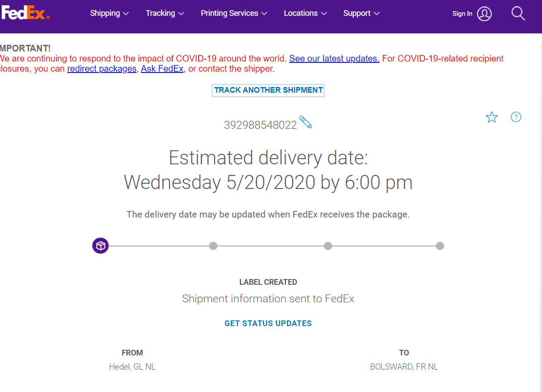
Task: Click the Sign In user avatar icon
Action: [x=484, y=14]
